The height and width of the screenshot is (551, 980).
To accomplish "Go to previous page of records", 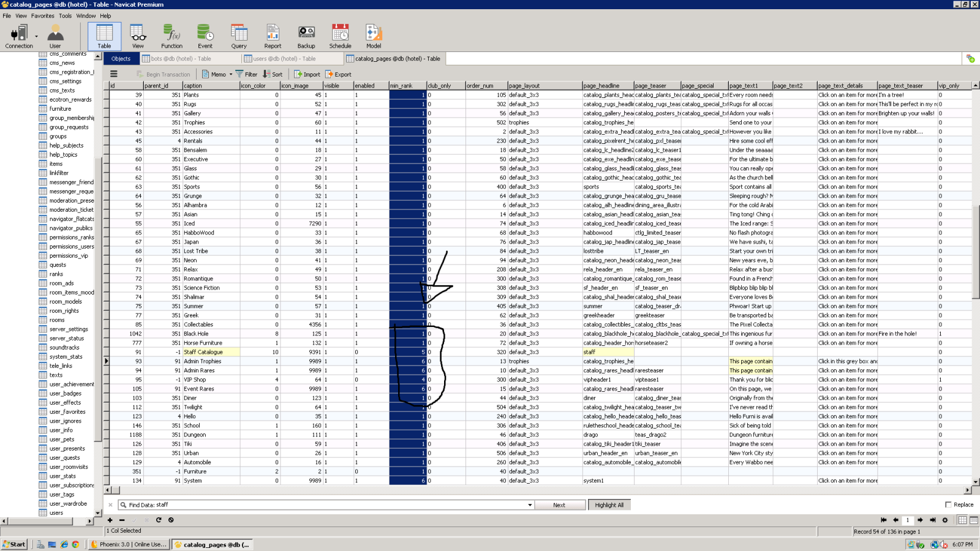I will (x=895, y=520).
